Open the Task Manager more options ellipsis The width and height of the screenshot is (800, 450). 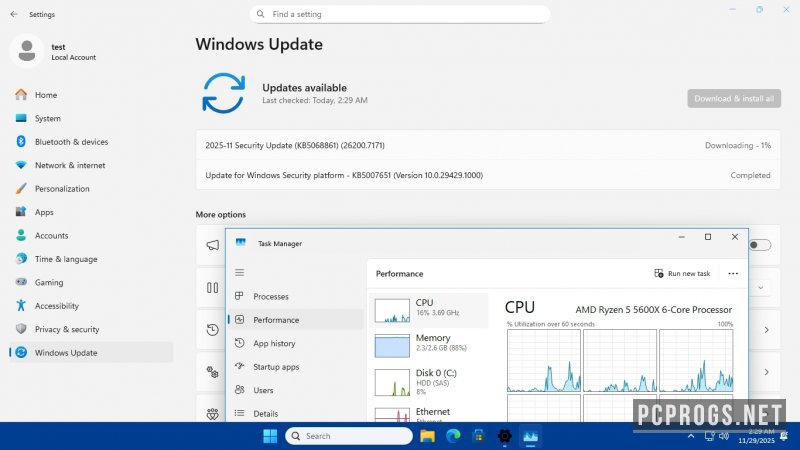pos(733,273)
